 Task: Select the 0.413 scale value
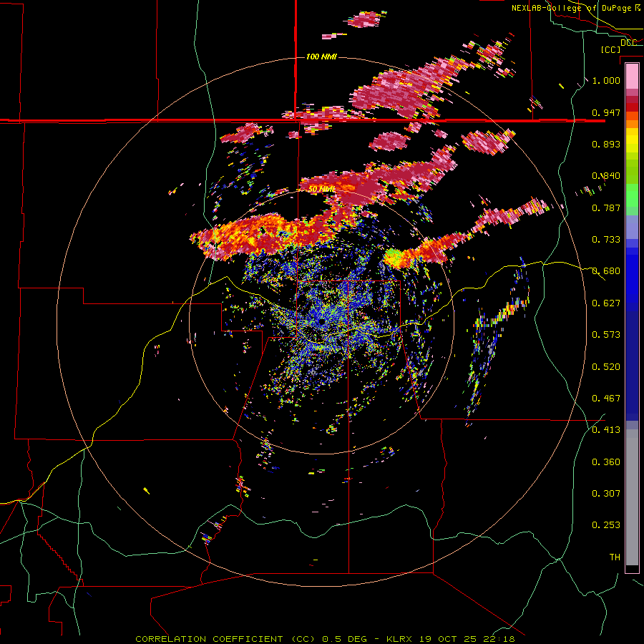[x=606, y=430]
